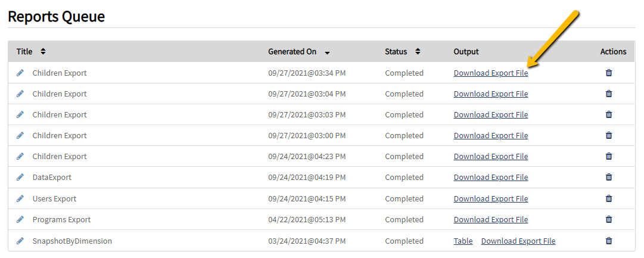644x258 pixels.
Task: Delete the 03:34 PM Children Export report
Action: (x=609, y=73)
